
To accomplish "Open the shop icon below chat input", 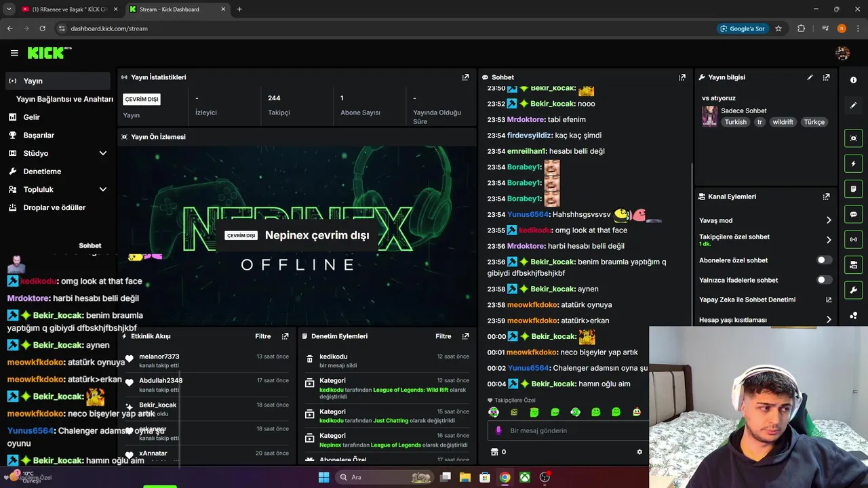I will (x=494, y=452).
